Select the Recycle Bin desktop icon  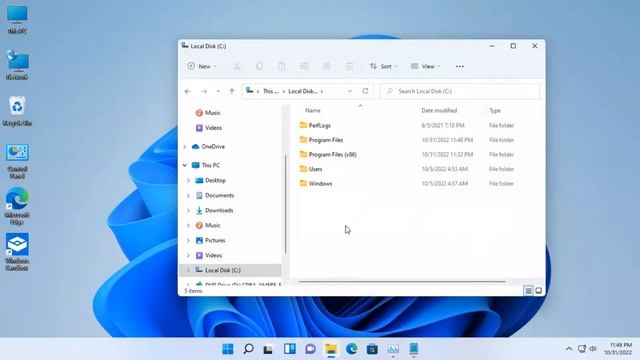pos(17,111)
